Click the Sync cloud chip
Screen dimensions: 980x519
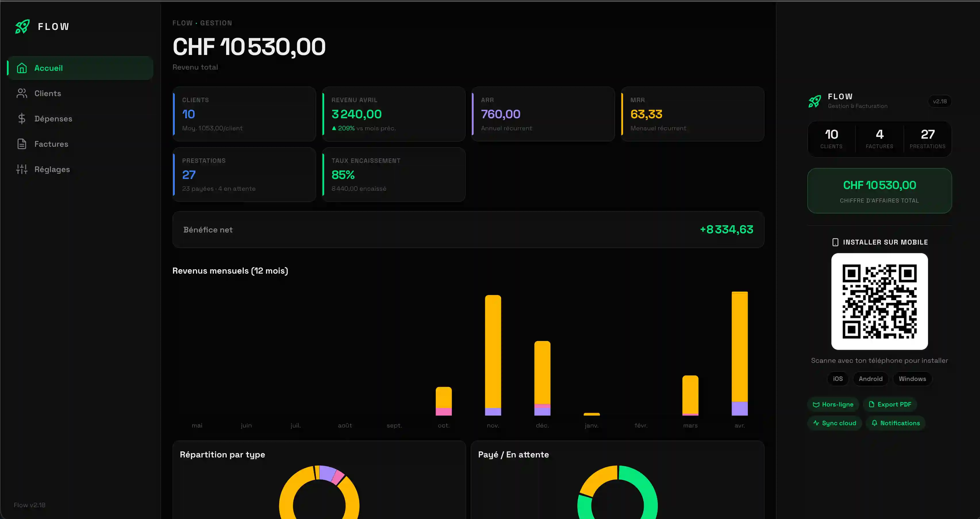pos(834,423)
